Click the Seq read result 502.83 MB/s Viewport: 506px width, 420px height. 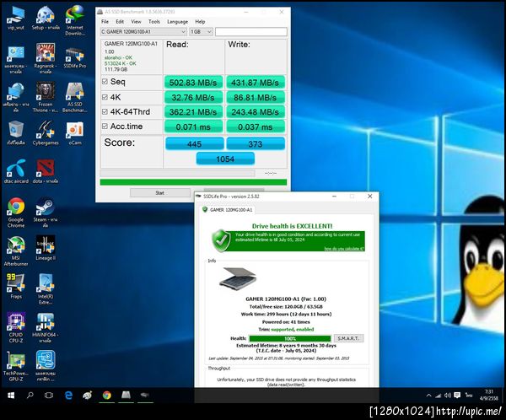(x=193, y=83)
